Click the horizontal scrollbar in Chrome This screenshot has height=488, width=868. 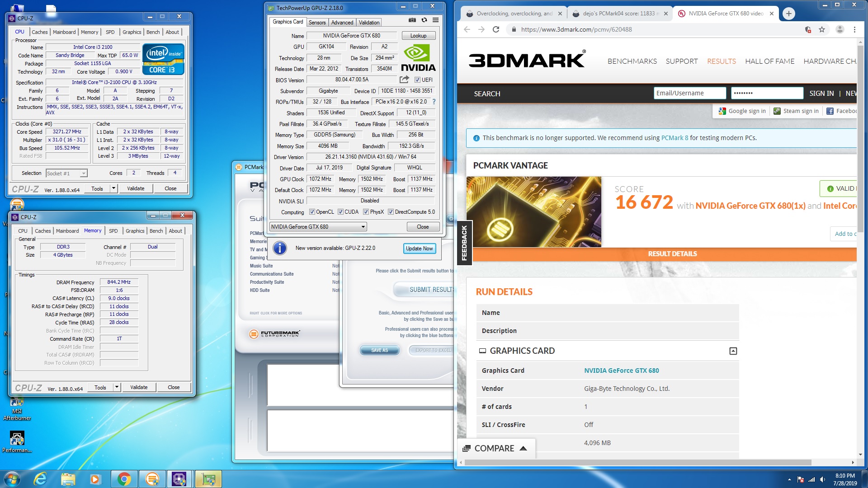[638, 463]
